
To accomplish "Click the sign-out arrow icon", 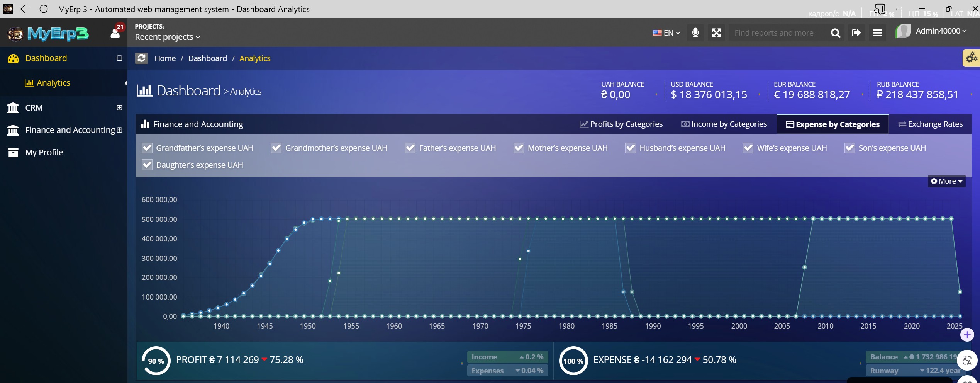I will pos(856,33).
